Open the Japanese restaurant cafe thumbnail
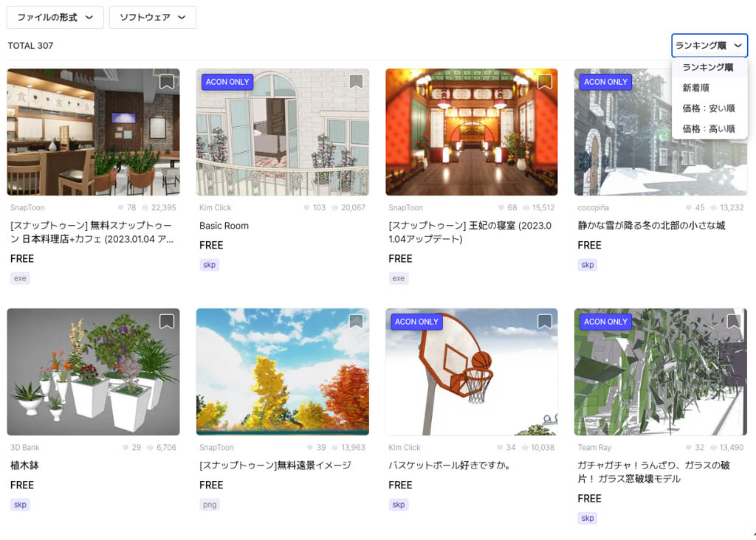This screenshot has width=756, height=540. click(94, 132)
